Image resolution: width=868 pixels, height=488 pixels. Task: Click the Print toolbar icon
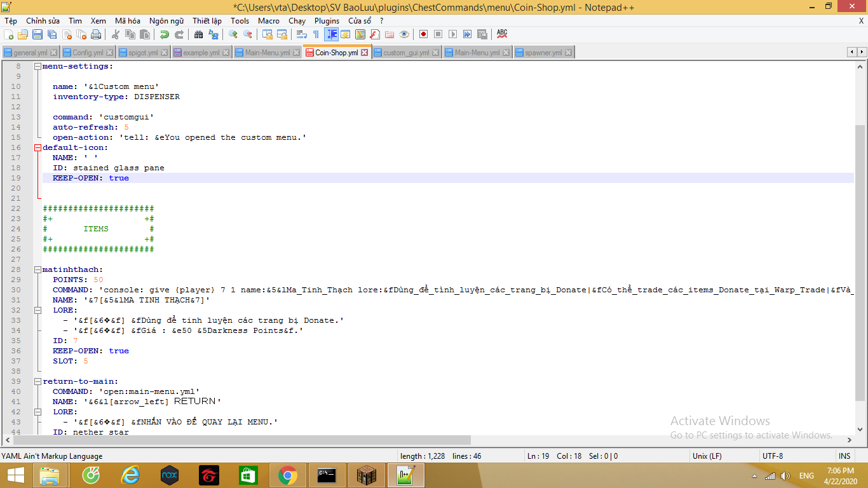95,34
